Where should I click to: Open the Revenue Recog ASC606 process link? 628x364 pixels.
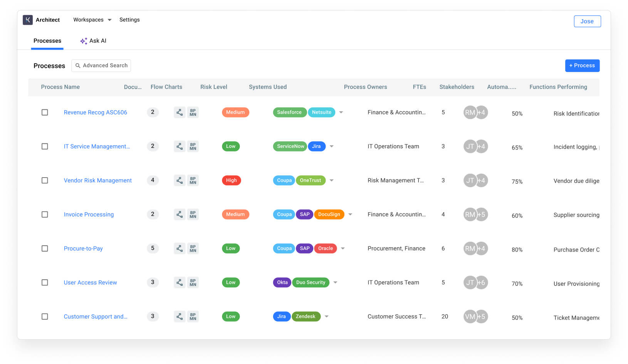point(96,112)
